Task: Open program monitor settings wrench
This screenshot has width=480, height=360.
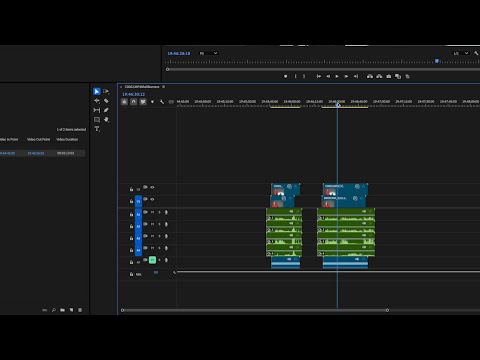Action: tap(476, 53)
